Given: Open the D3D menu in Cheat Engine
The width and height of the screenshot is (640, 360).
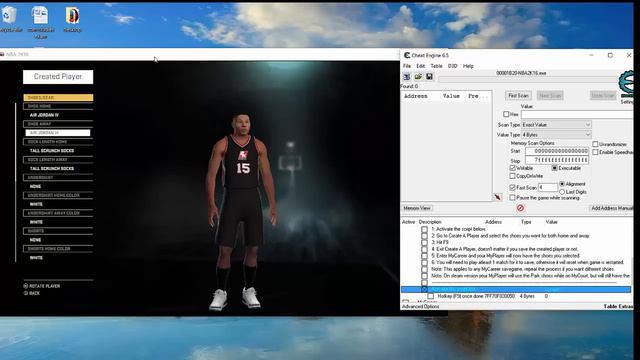Looking at the screenshot, I should click(x=453, y=66).
